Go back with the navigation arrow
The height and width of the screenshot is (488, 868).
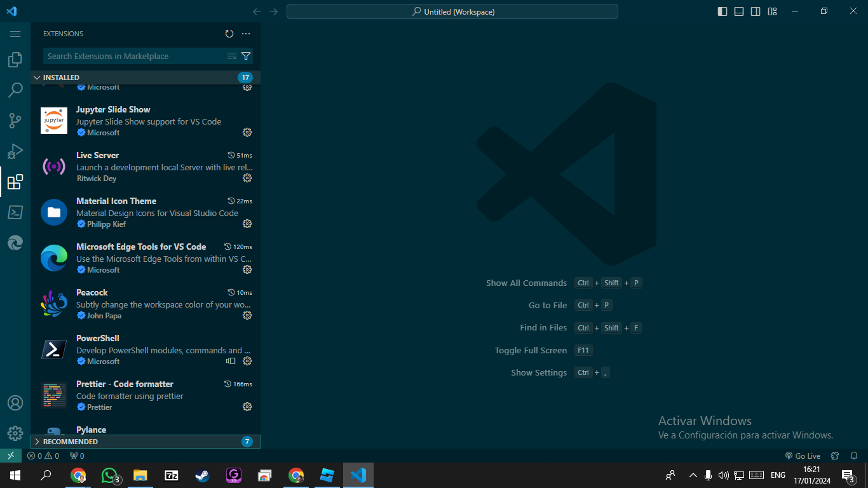(x=257, y=11)
